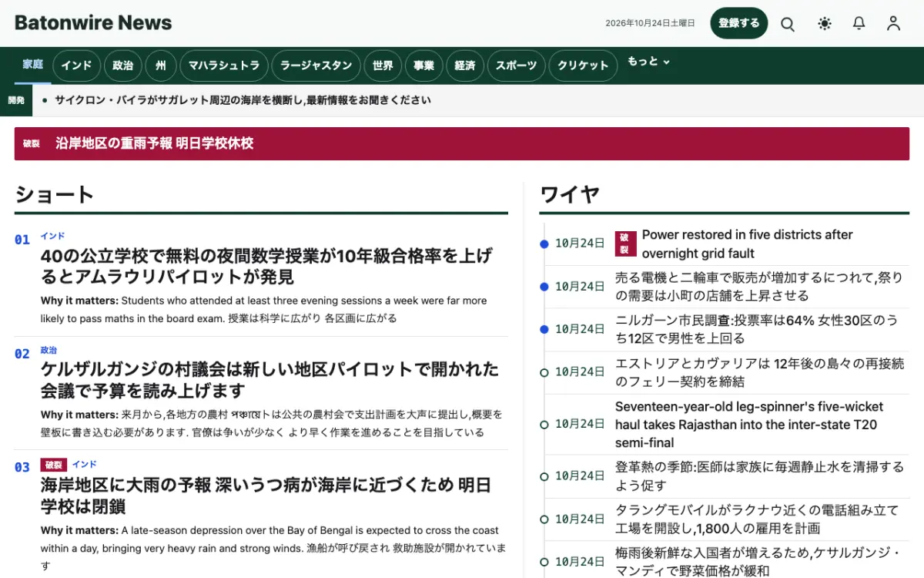The height and width of the screenshot is (578, 924).
Task: Click 政治 category label above story 02
Action: 49,350
